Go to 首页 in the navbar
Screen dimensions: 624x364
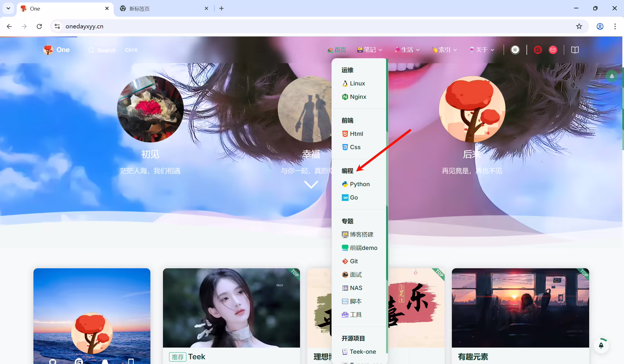(x=337, y=50)
